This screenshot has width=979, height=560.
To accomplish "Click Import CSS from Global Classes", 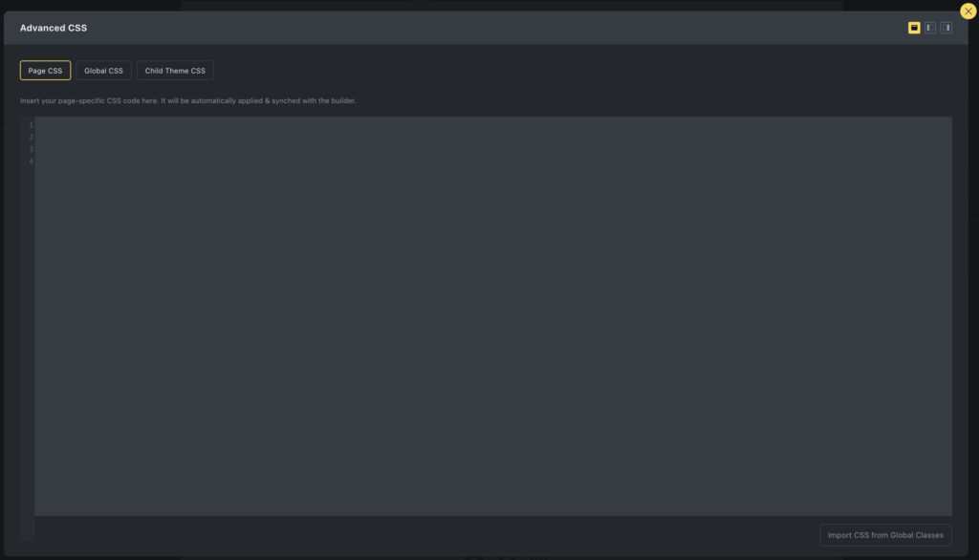I will pos(884,534).
